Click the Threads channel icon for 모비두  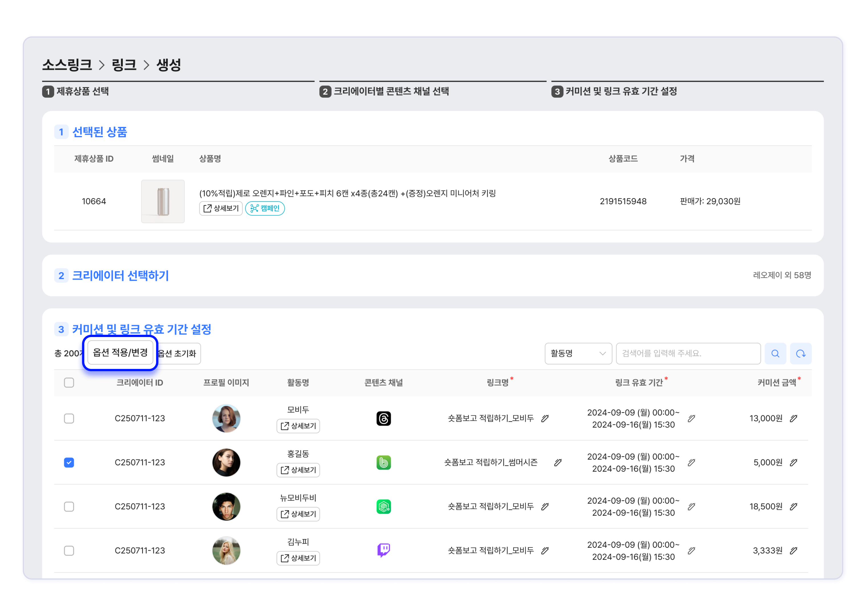pos(383,418)
